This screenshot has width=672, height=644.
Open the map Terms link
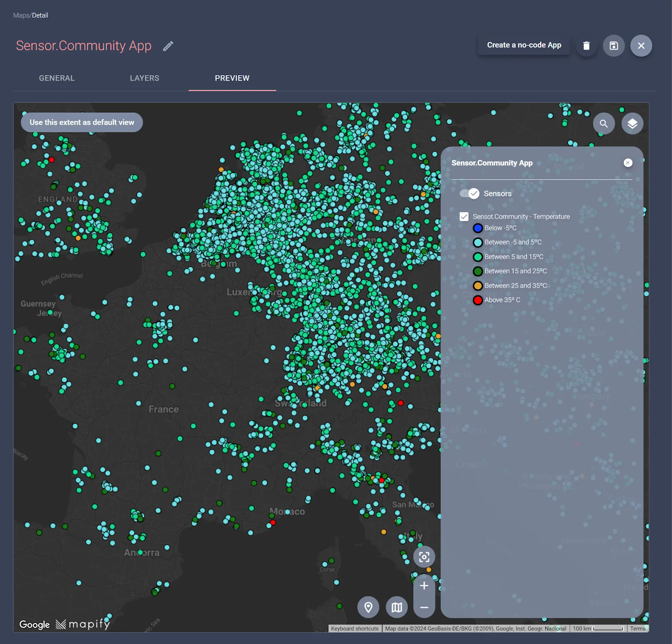pyautogui.click(x=638, y=628)
